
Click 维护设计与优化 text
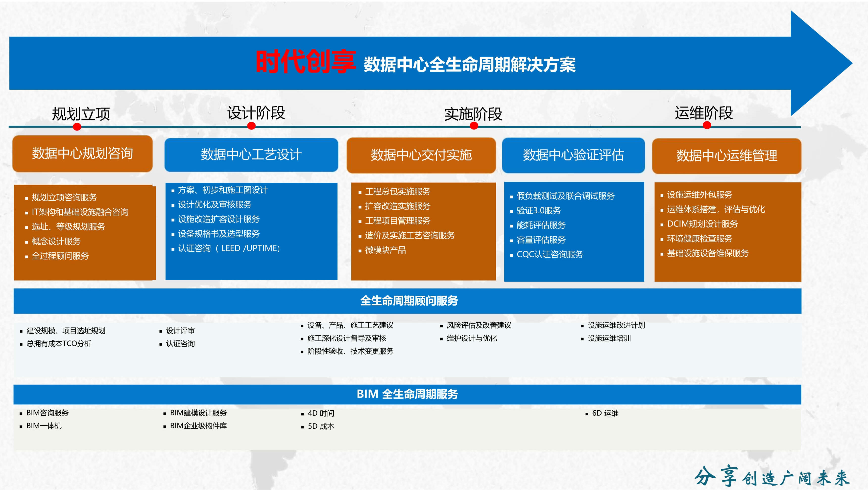(472, 338)
